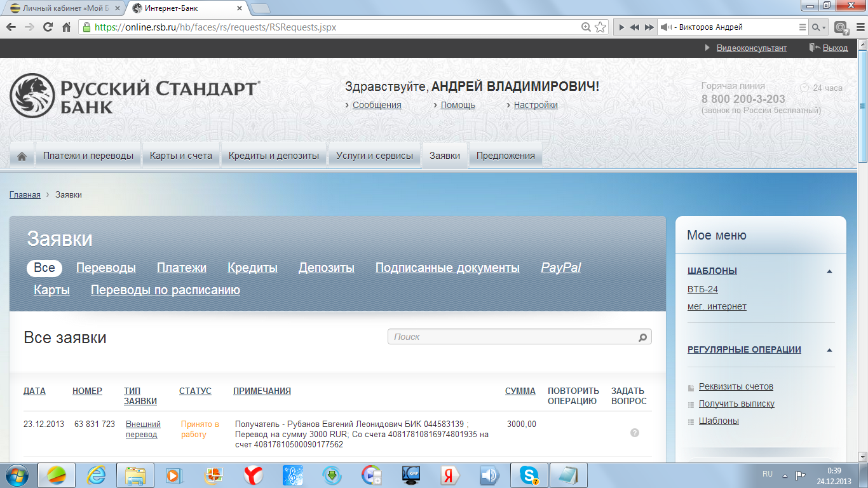Open the Yandex browser taskbar icon
This screenshot has width=868, height=488.
click(254, 475)
